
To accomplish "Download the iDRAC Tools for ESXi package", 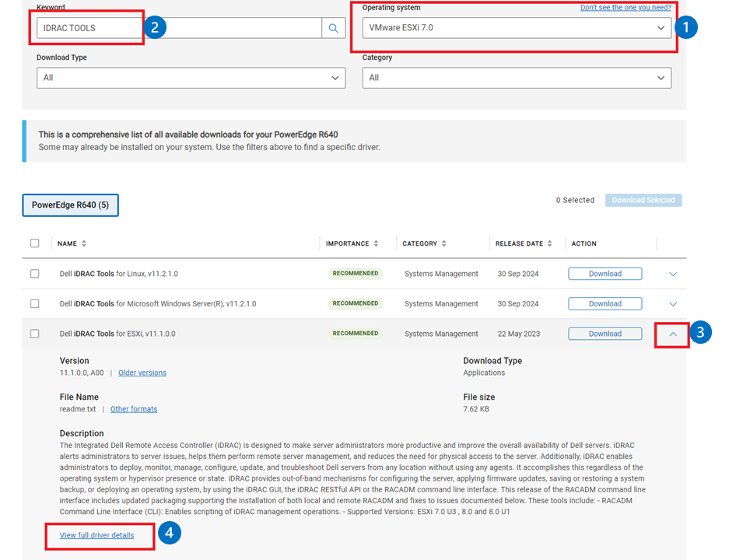I will tap(605, 333).
